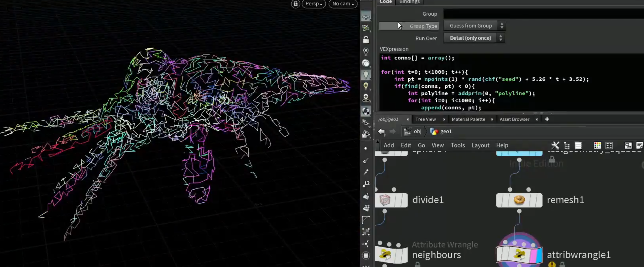The height and width of the screenshot is (267, 644).
Task: Open the Layout menu
Action: pos(480,145)
